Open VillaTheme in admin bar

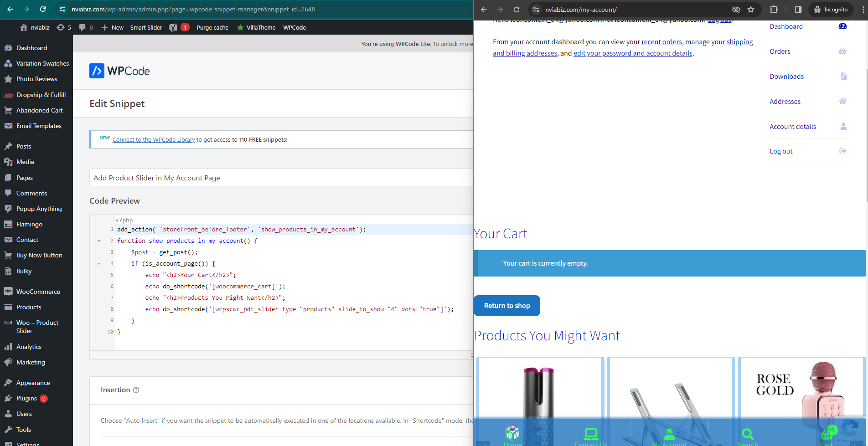(x=256, y=27)
